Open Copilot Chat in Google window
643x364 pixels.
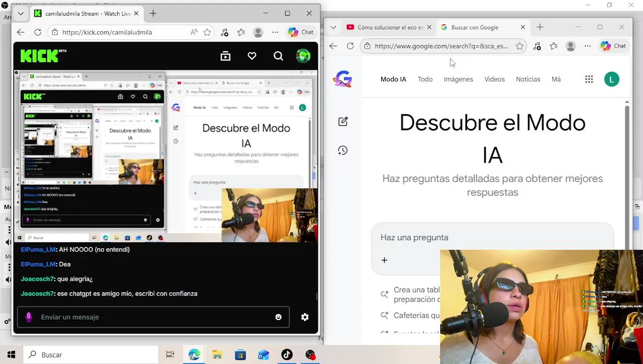(x=613, y=46)
